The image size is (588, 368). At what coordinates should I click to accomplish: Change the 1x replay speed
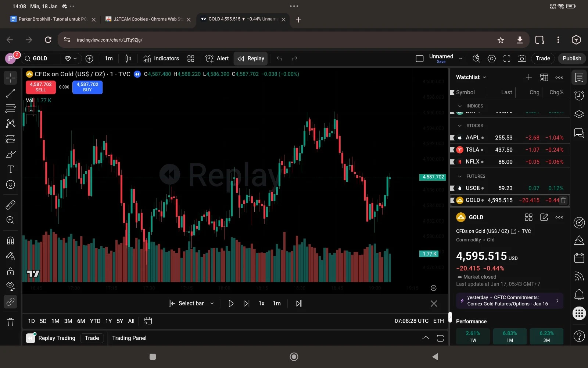262,304
